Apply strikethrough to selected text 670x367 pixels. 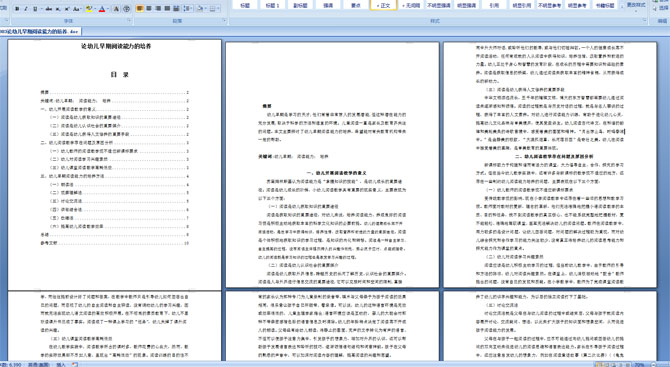[49, 9]
